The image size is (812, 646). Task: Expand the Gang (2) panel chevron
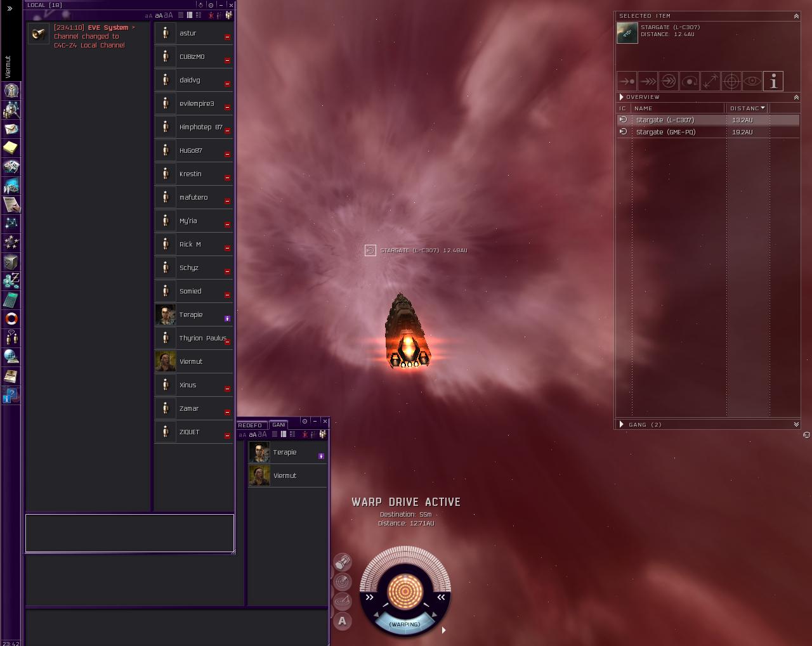click(x=796, y=425)
